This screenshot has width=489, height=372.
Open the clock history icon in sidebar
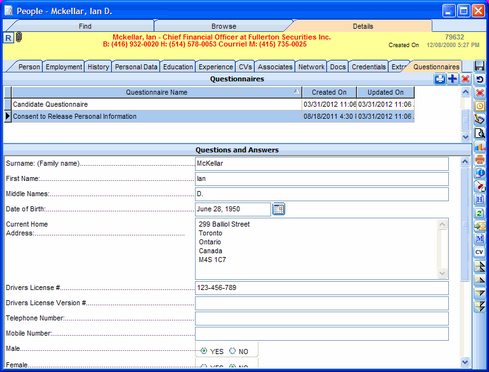point(480,106)
